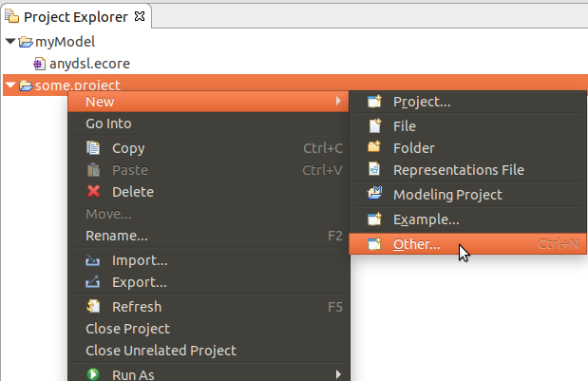Click the anydsl.ecore file icon

click(38, 64)
